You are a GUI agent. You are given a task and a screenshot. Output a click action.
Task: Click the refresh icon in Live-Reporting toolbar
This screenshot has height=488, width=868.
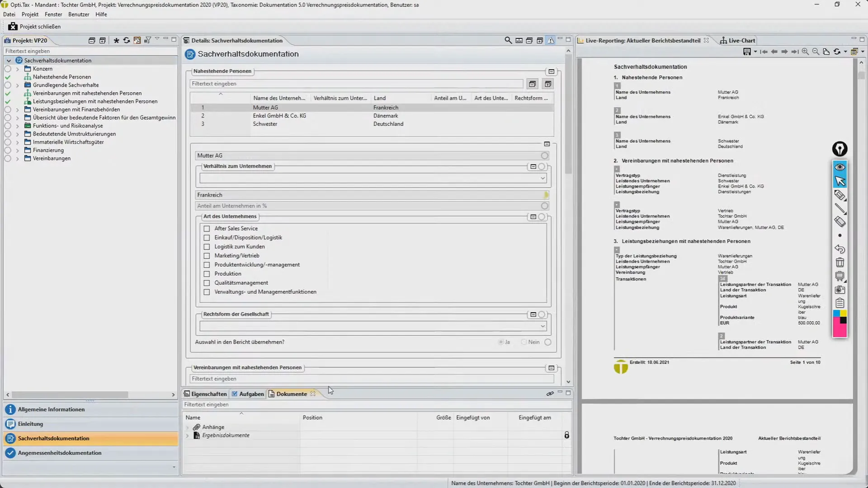837,52
